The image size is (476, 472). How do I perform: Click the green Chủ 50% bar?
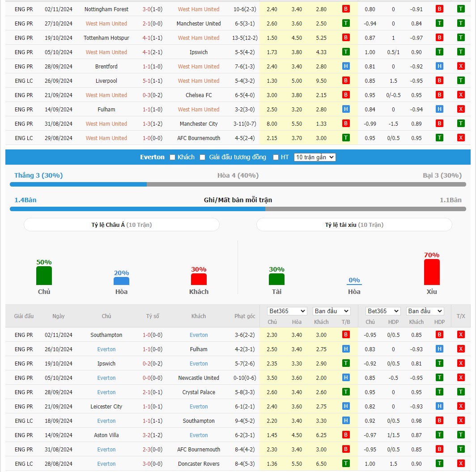tap(44, 276)
